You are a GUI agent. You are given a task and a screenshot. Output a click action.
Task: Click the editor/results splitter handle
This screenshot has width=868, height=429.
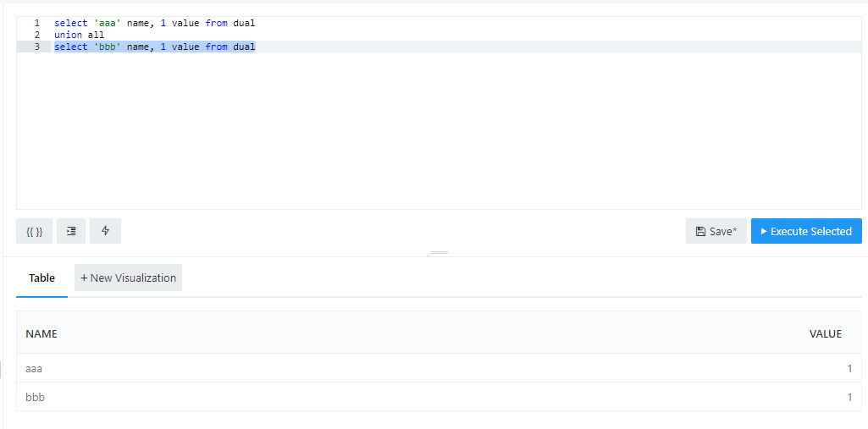pyautogui.click(x=440, y=253)
